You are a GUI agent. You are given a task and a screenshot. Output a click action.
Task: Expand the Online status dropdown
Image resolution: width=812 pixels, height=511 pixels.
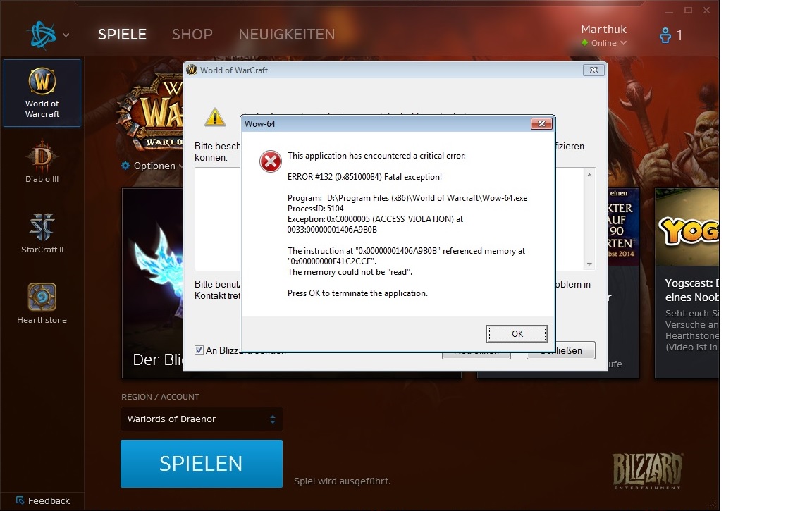click(623, 43)
